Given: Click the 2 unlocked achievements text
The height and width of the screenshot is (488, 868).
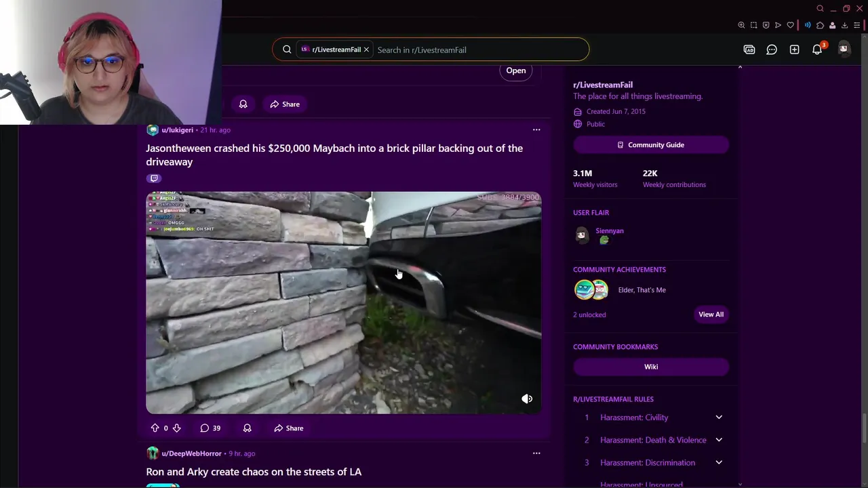Looking at the screenshot, I should pos(589,314).
